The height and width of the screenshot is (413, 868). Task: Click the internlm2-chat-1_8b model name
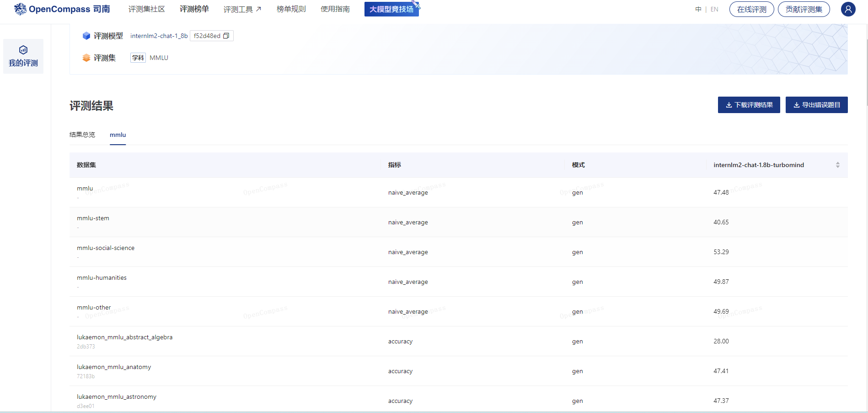(x=159, y=36)
